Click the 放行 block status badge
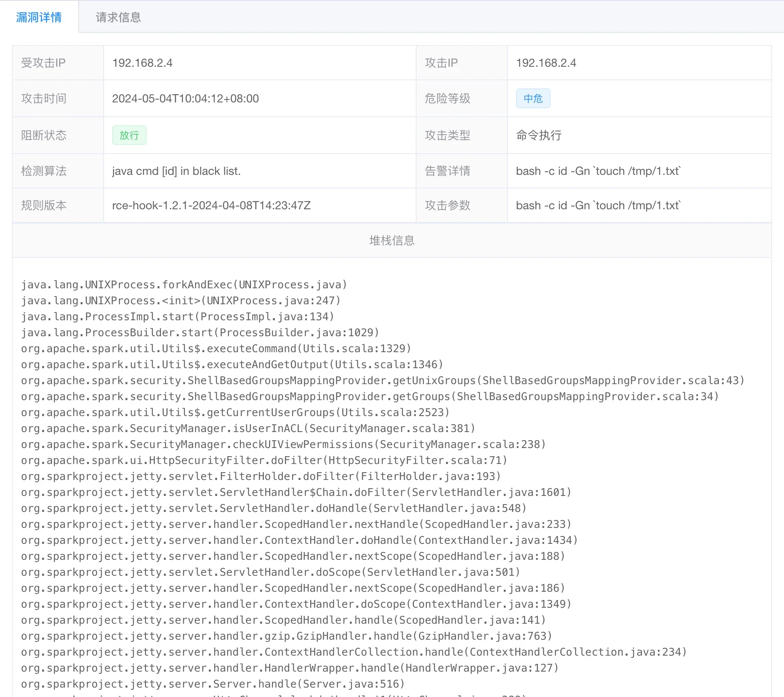Image resolution: width=784 pixels, height=697 pixels. tap(129, 136)
